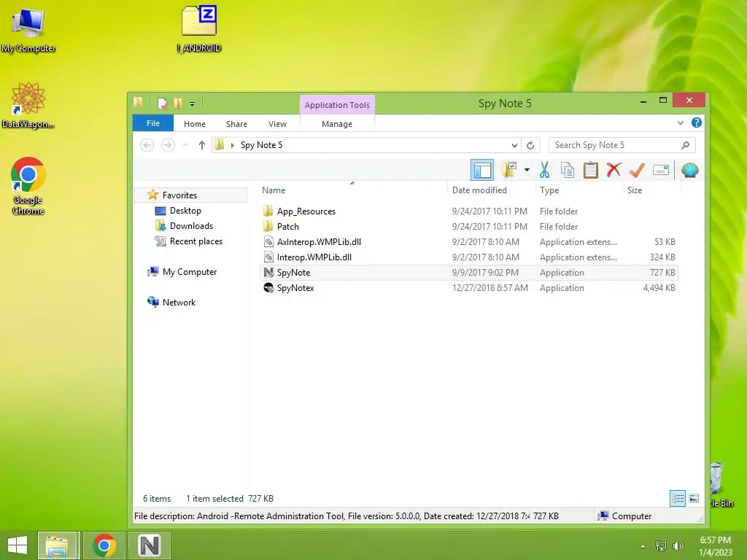Image resolution: width=747 pixels, height=560 pixels.
Task: Open the File ribbon tab
Action: 153,123
